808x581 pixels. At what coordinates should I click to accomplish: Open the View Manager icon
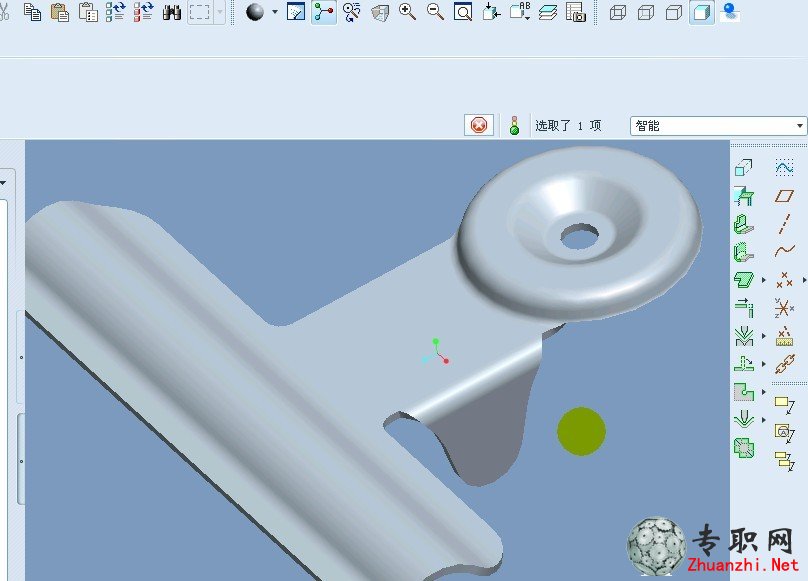point(576,12)
